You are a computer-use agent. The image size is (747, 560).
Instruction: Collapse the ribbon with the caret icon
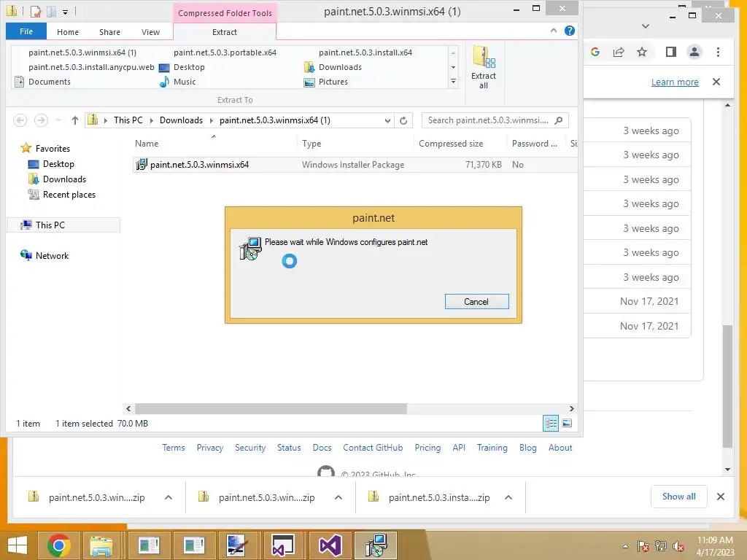tap(554, 31)
